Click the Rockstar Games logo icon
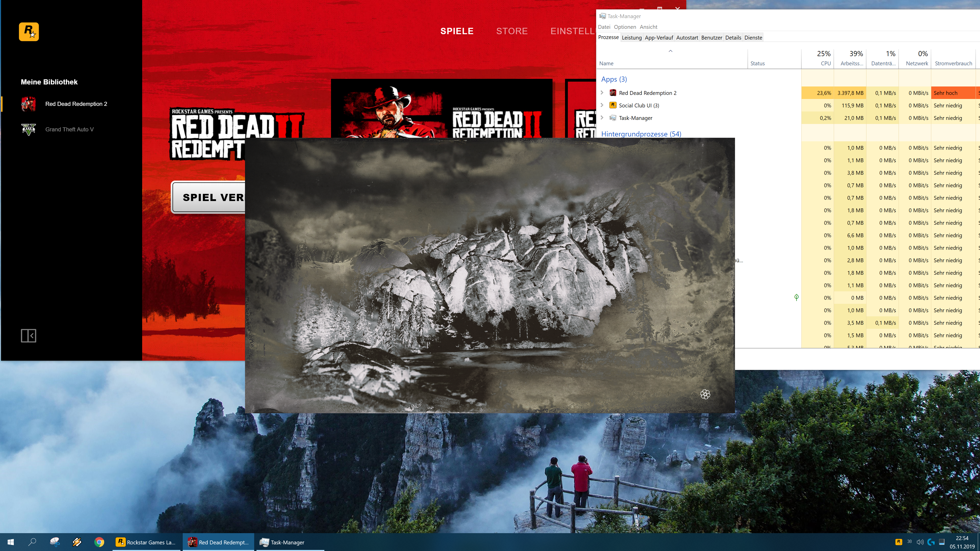980x551 pixels. 29,32
